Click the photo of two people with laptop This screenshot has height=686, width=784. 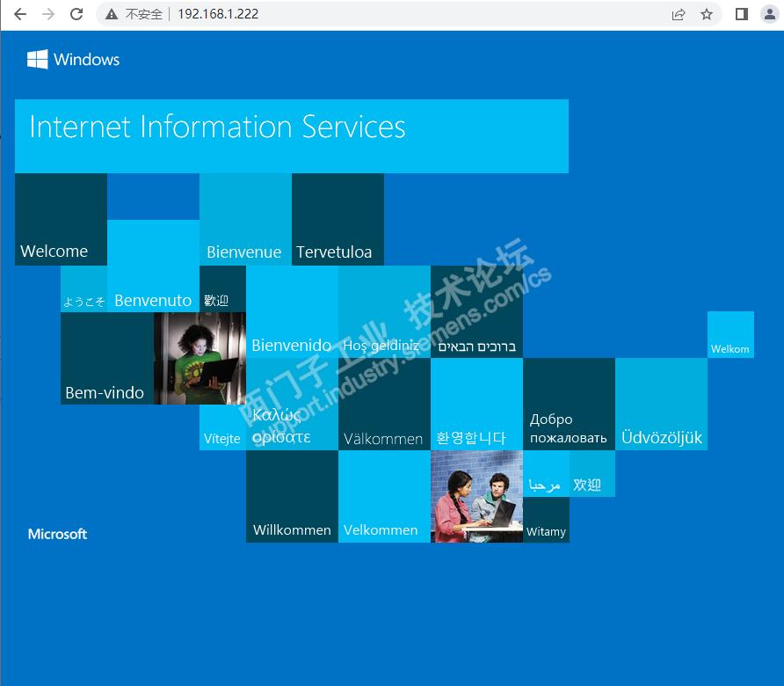[477, 496]
